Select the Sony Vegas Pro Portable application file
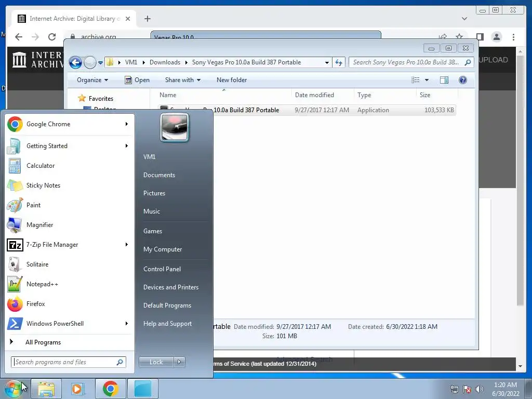This screenshot has width=532, height=399. point(307,110)
